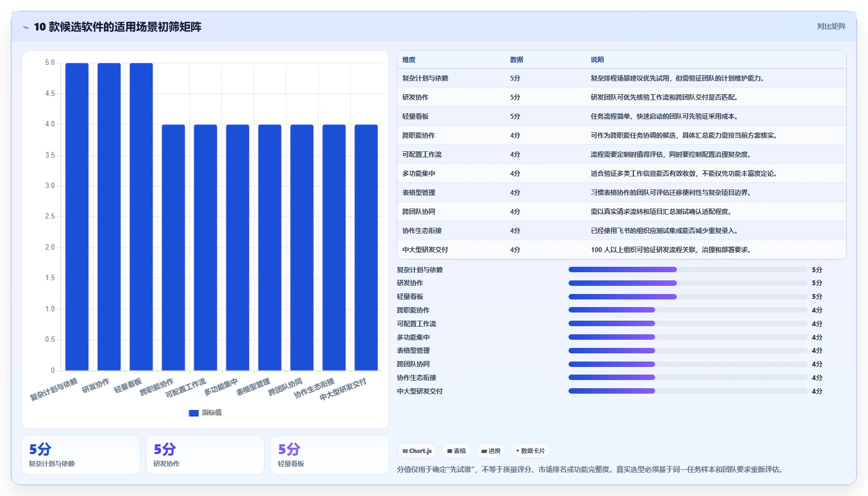
Task: Click table cell 多功能集中 in 维度 column
Action: [x=419, y=174]
